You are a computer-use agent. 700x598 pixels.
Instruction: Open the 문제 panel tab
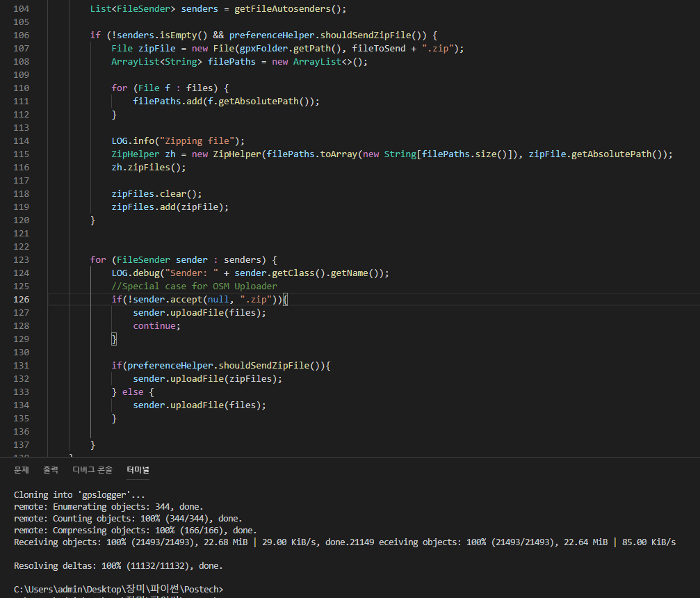tap(22, 470)
